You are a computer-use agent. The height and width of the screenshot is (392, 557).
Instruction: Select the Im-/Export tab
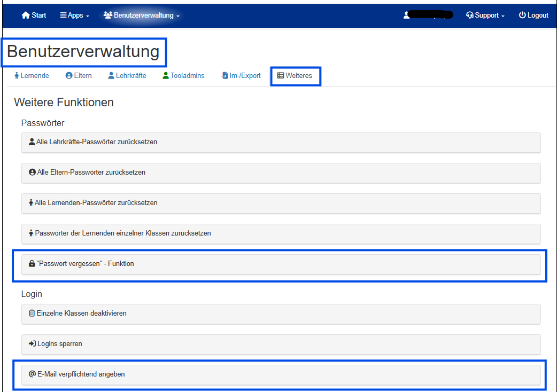pos(241,76)
